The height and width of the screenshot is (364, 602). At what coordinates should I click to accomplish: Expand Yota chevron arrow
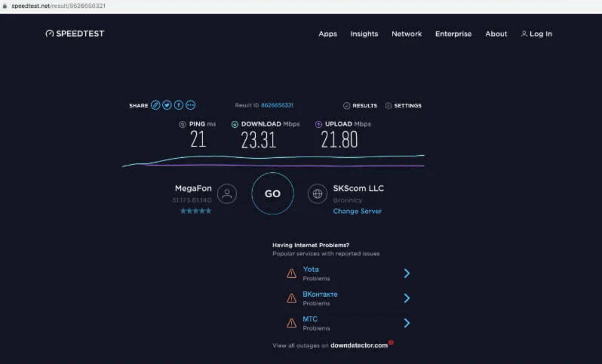pyautogui.click(x=407, y=274)
